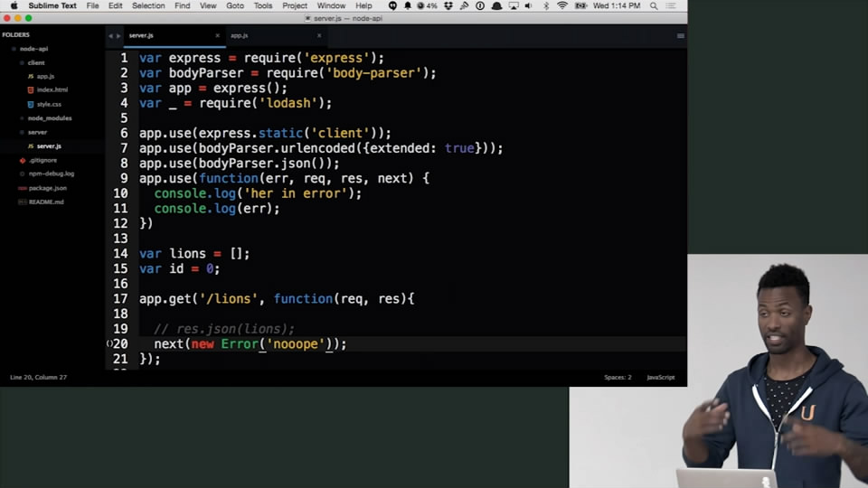Open the Help menu
Viewport: 868px width, 488px height.
click(363, 5)
